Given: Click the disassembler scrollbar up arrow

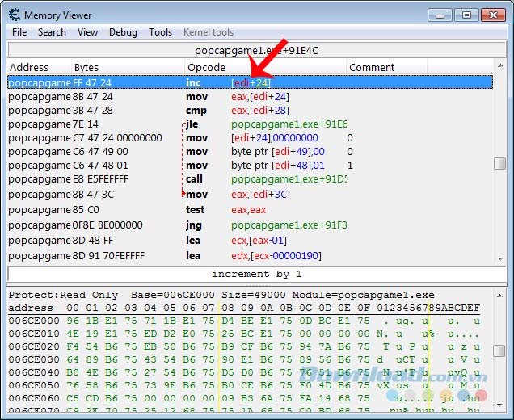Looking at the screenshot, I should pos(500,67).
